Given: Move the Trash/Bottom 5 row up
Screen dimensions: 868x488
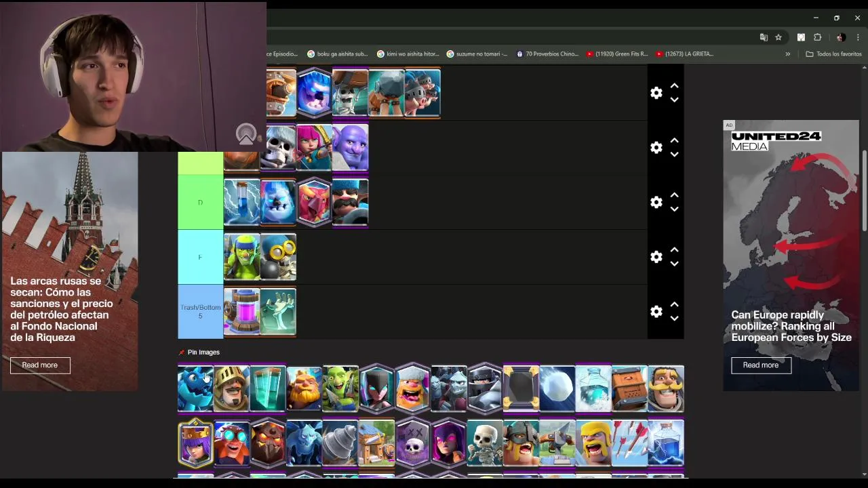Looking at the screenshot, I should [674, 305].
